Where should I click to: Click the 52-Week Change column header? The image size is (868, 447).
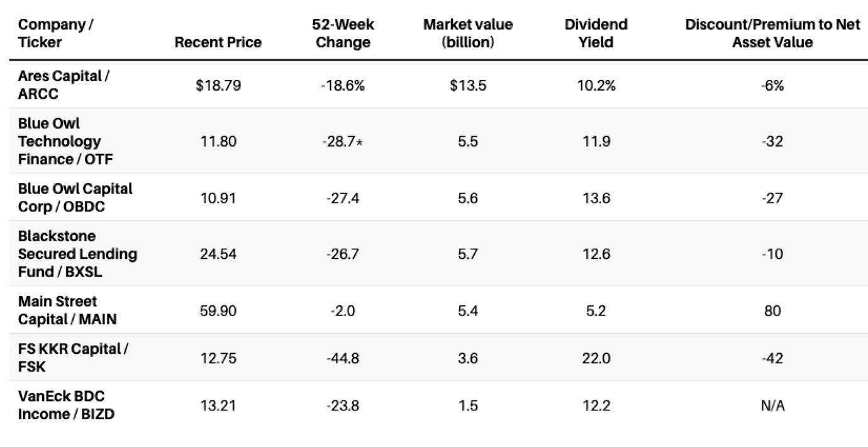tap(343, 34)
